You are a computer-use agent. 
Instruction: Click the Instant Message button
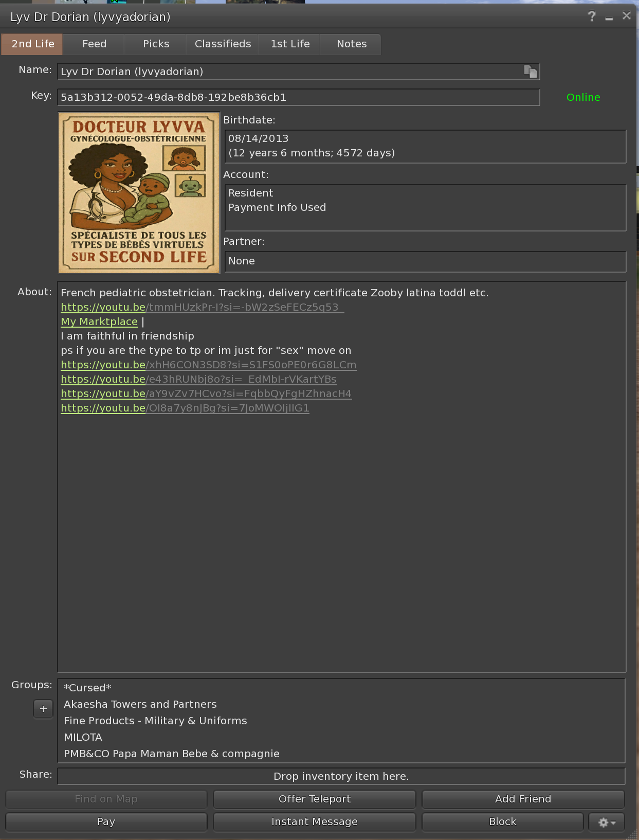(x=314, y=822)
